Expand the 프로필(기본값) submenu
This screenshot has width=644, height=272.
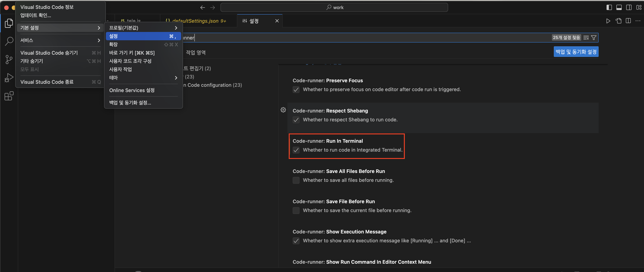[x=143, y=28]
